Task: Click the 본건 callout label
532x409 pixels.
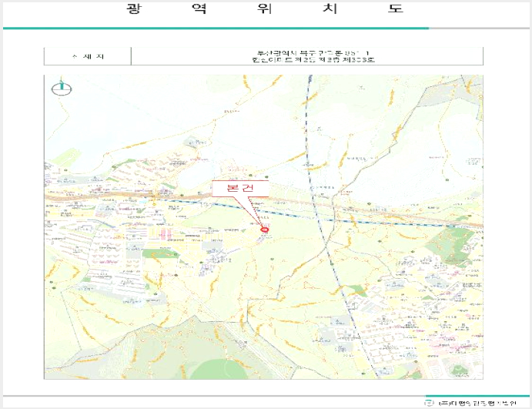Action: pos(240,189)
